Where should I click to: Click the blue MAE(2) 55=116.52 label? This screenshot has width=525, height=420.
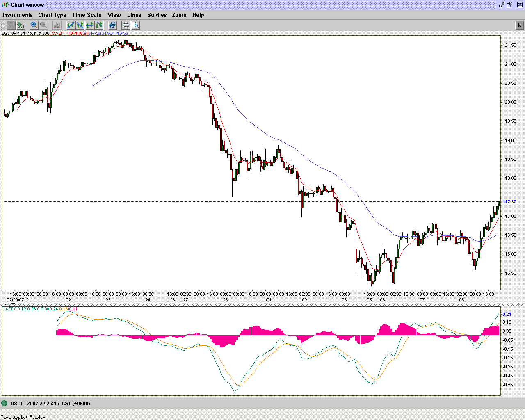(110, 33)
